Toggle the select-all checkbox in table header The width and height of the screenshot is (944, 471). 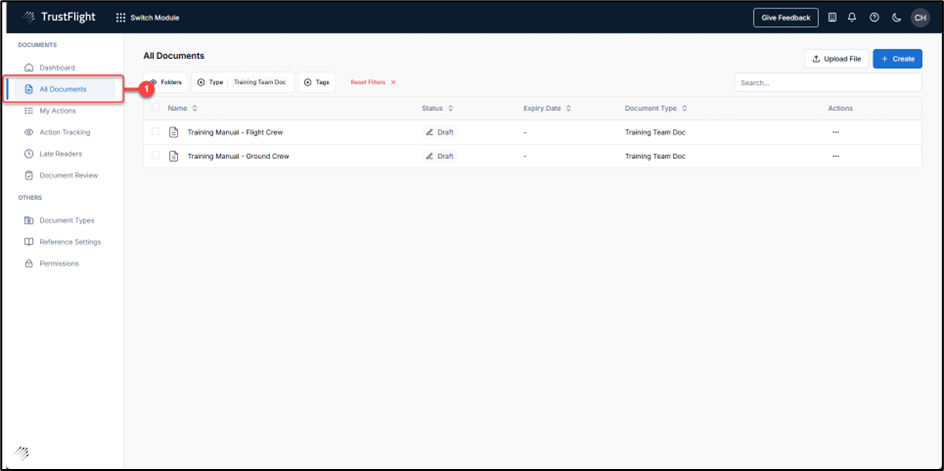point(155,108)
